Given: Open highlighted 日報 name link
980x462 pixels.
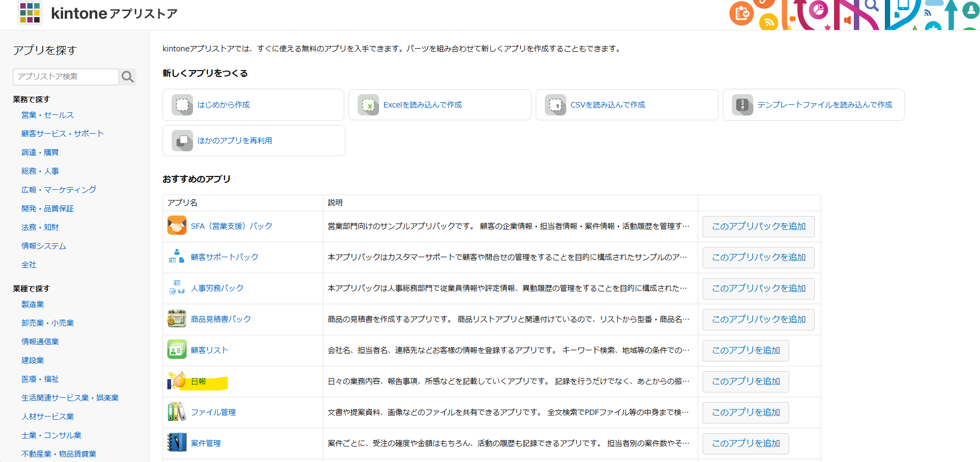Looking at the screenshot, I should [x=198, y=381].
